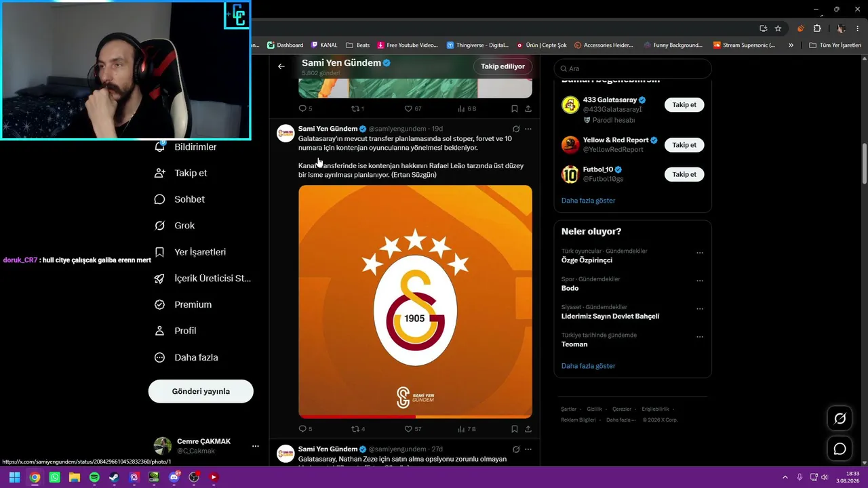Open the 433 Galatasaray profile avatar
This screenshot has width=868, height=488.
tap(570, 105)
